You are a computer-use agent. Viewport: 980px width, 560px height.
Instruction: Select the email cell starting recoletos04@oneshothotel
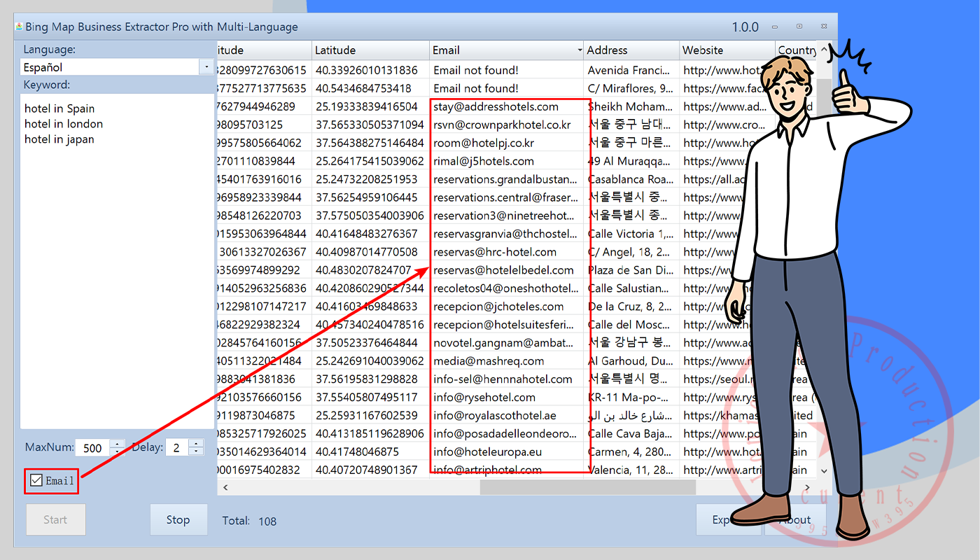click(507, 288)
